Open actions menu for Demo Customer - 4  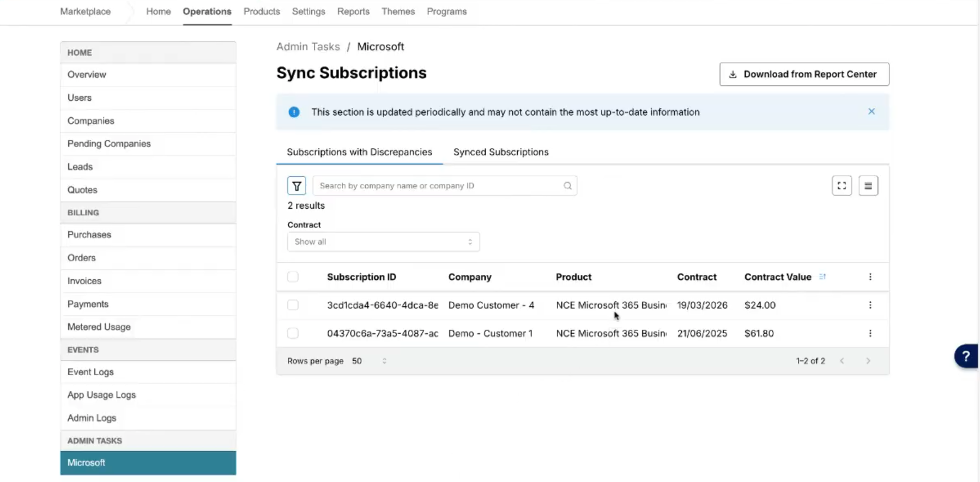870,305
